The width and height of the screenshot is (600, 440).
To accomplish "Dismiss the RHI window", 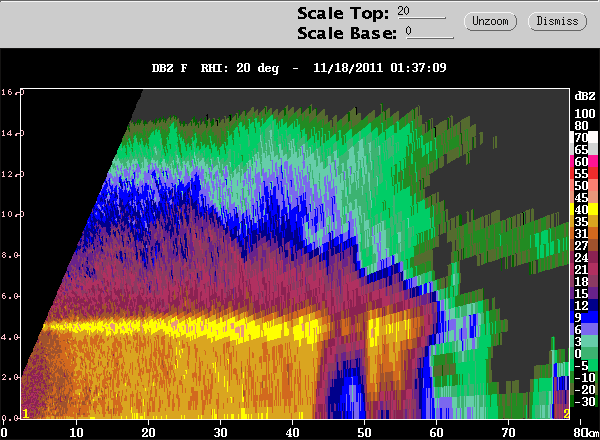I will (557, 21).
